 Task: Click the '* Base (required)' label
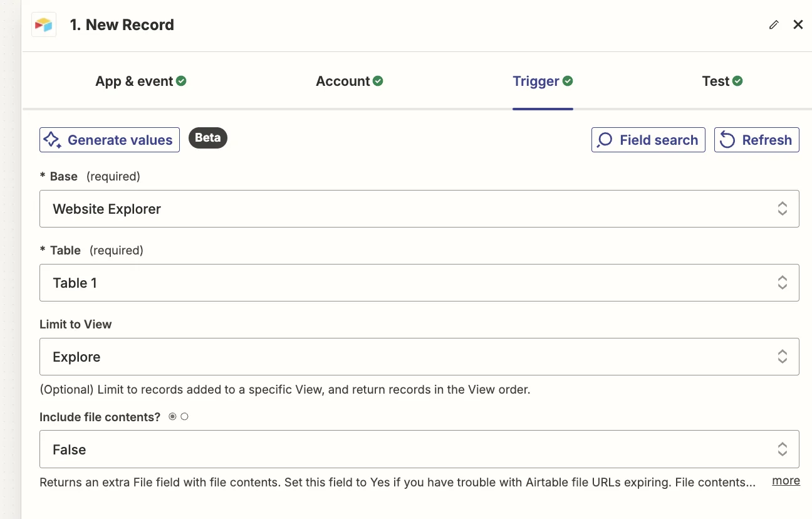90,177
